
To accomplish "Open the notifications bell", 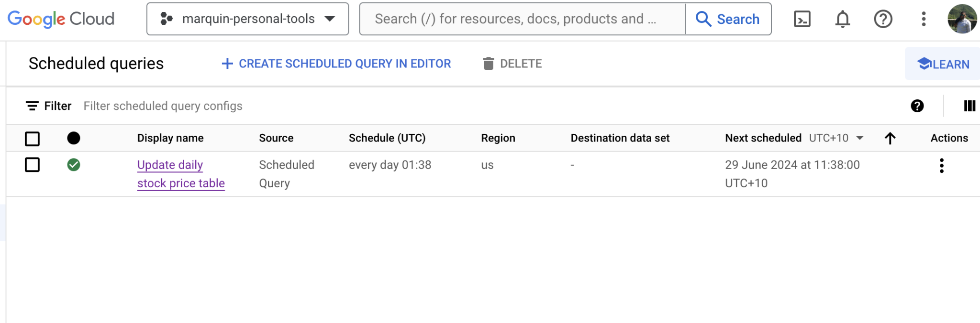I will [x=843, y=19].
